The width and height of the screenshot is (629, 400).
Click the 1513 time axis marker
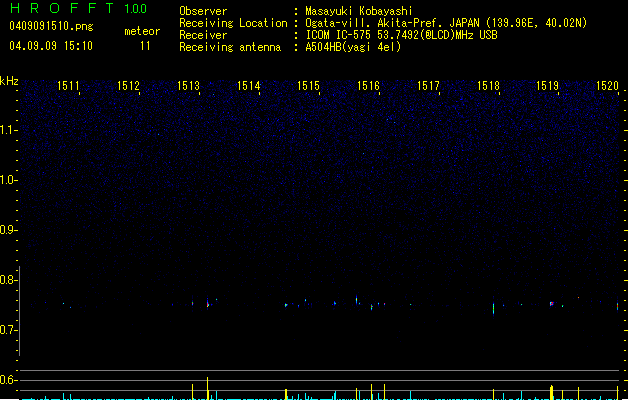188,86
